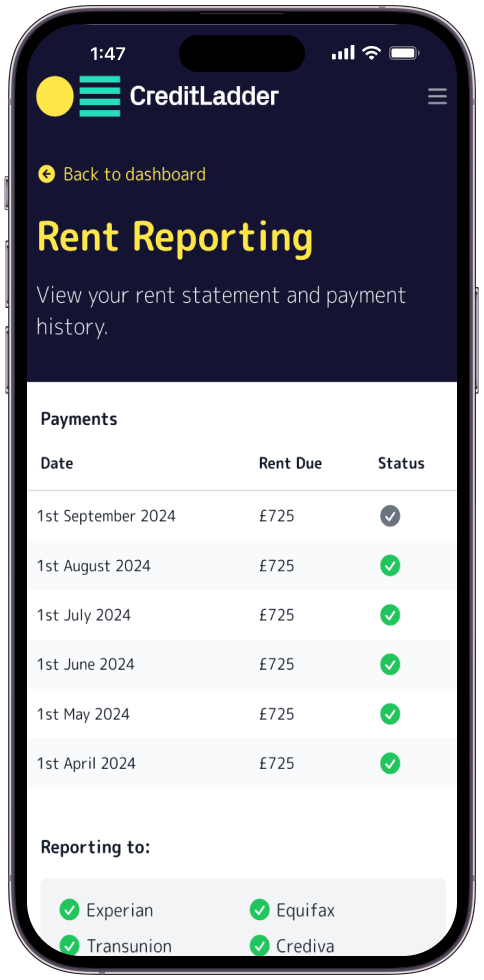
Task: Click the battery icon in status bar
Action: tap(404, 53)
